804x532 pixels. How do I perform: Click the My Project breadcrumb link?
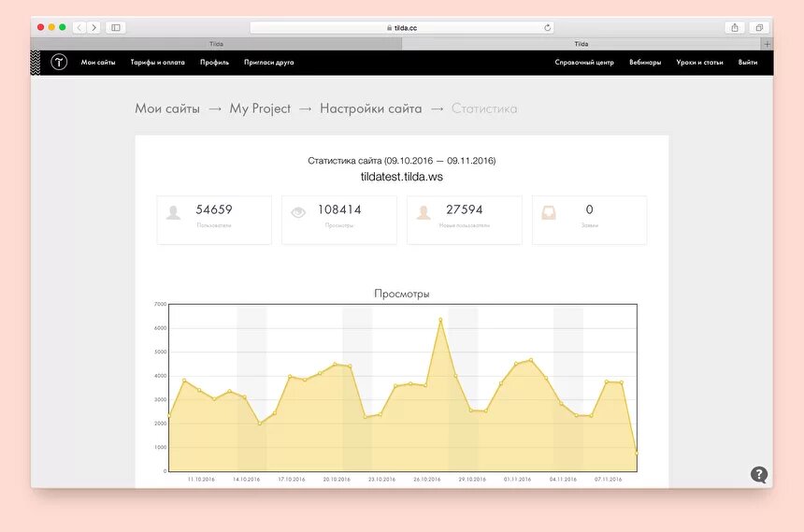click(260, 108)
